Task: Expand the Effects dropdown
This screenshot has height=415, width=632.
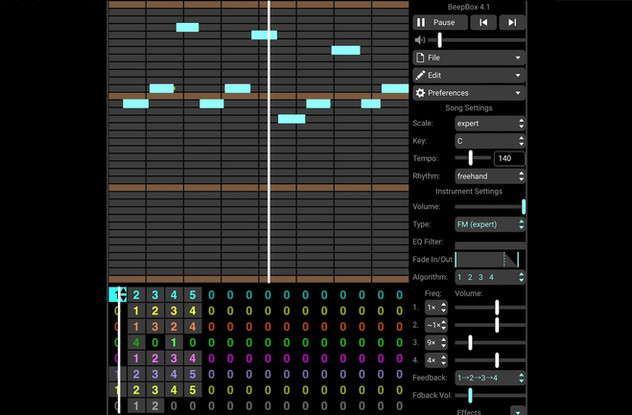Action: (517, 410)
